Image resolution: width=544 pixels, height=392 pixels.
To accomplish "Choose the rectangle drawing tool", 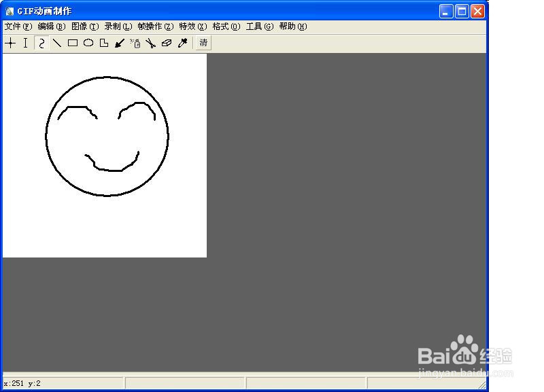I will [73, 43].
